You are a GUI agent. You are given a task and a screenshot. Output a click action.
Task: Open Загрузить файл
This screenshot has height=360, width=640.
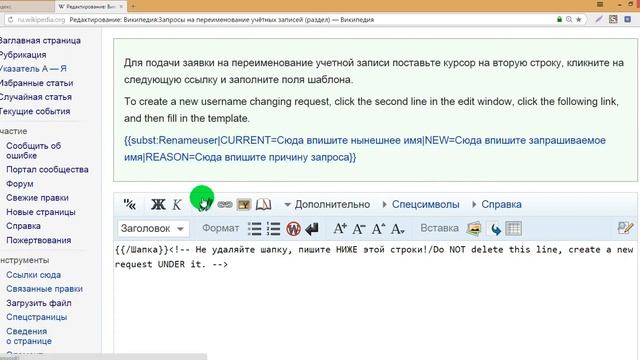[x=39, y=303]
